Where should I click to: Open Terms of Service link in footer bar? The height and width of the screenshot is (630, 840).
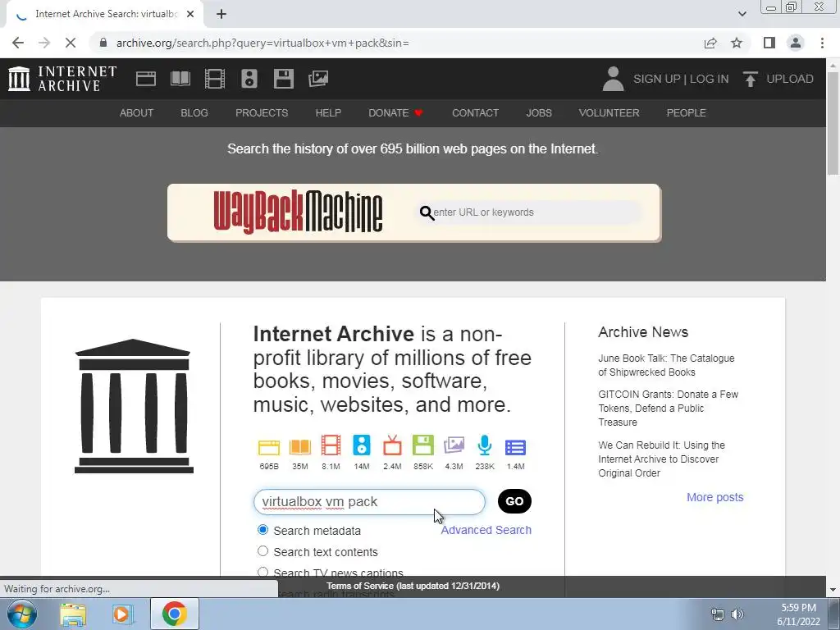(x=413, y=586)
